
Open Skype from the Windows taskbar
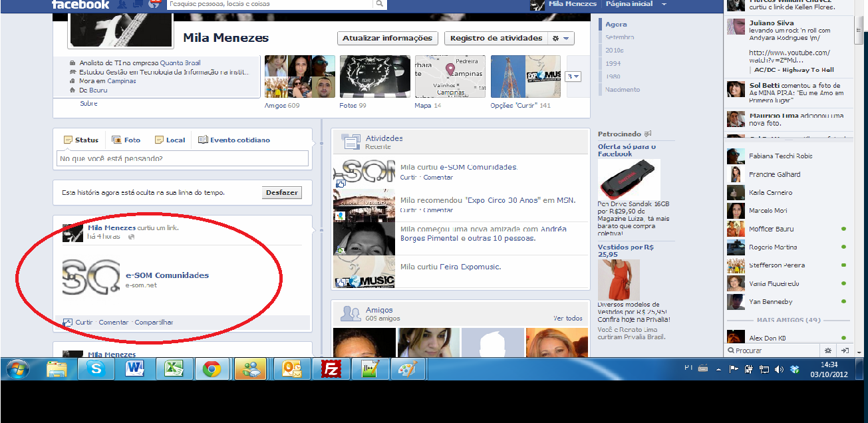click(95, 369)
